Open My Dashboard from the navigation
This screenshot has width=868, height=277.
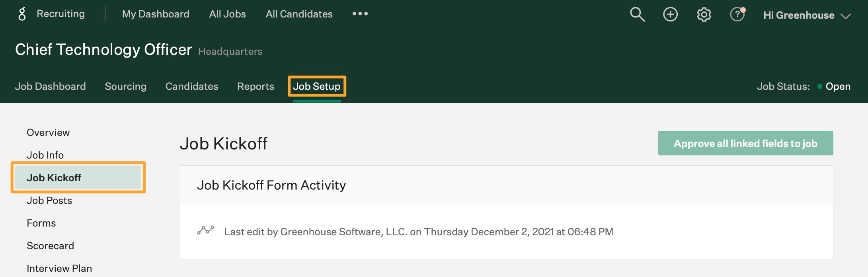[x=156, y=14]
